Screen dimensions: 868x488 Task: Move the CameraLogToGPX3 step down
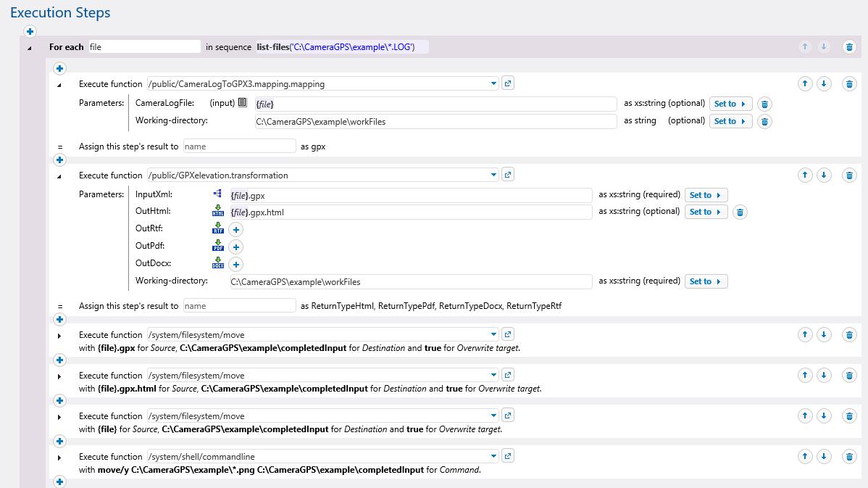[x=824, y=84]
